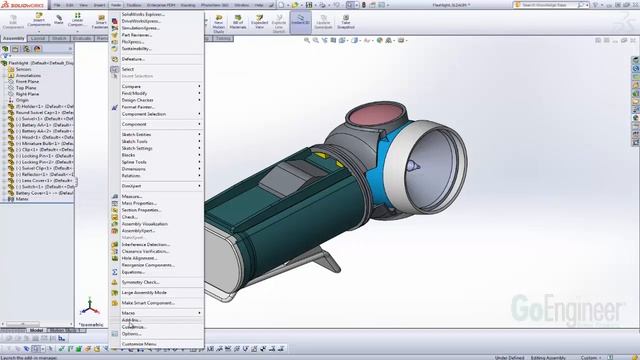
Task: Expand the Find/Modify submenu
Action: (157, 93)
